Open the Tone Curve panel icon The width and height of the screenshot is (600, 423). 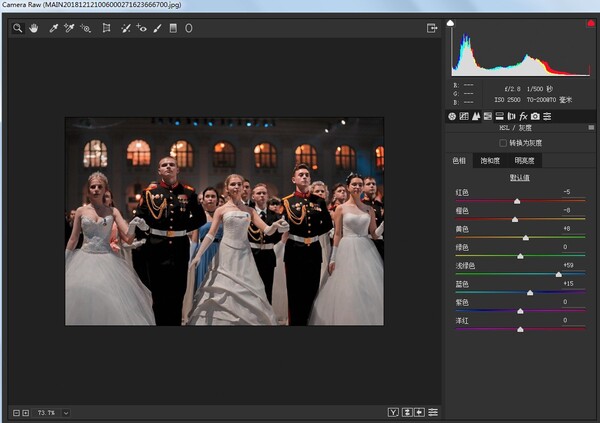464,116
